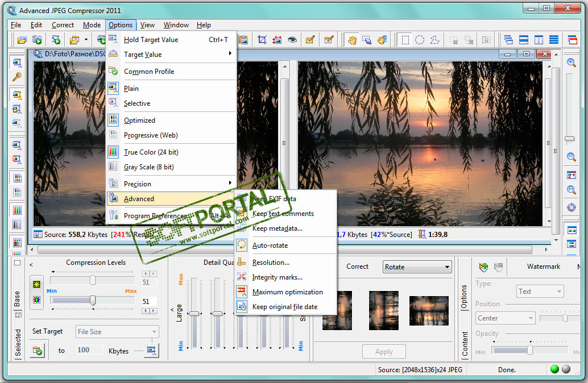The image size is (588, 383).
Task: Click the green status indicator light
Action: point(554,369)
